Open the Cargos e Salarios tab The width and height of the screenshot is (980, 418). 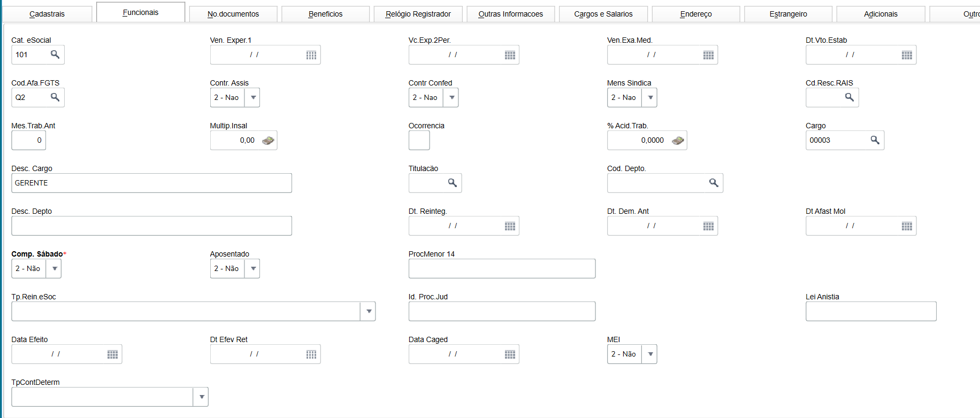pyautogui.click(x=603, y=14)
